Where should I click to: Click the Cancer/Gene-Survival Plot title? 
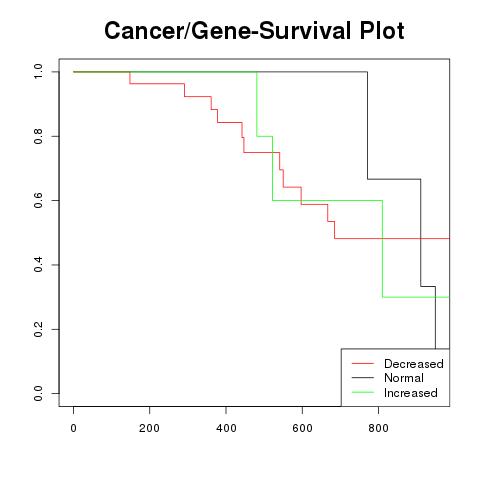(254, 30)
